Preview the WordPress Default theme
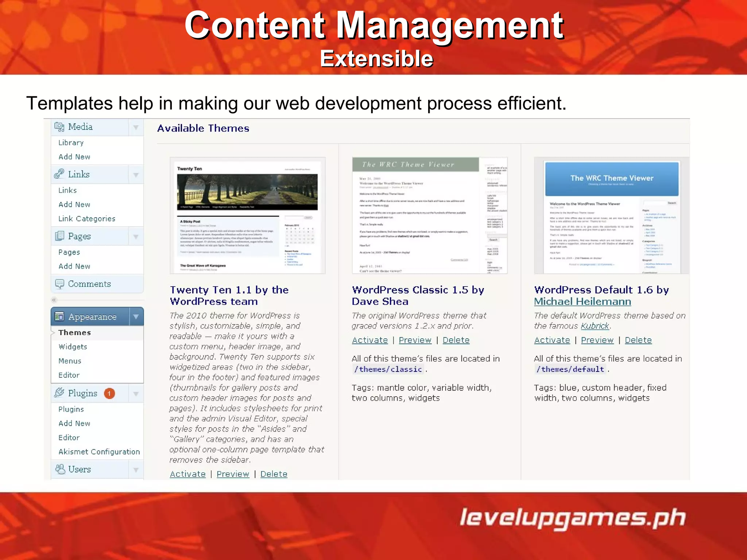The height and width of the screenshot is (560, 747). click(x=597, y=340)
